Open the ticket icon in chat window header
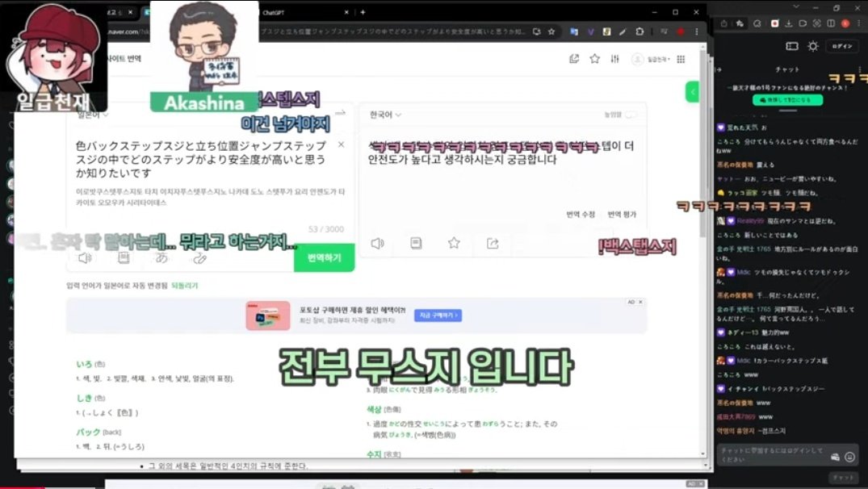This screenshot has height=489, width=868. (x=792, y=46)
